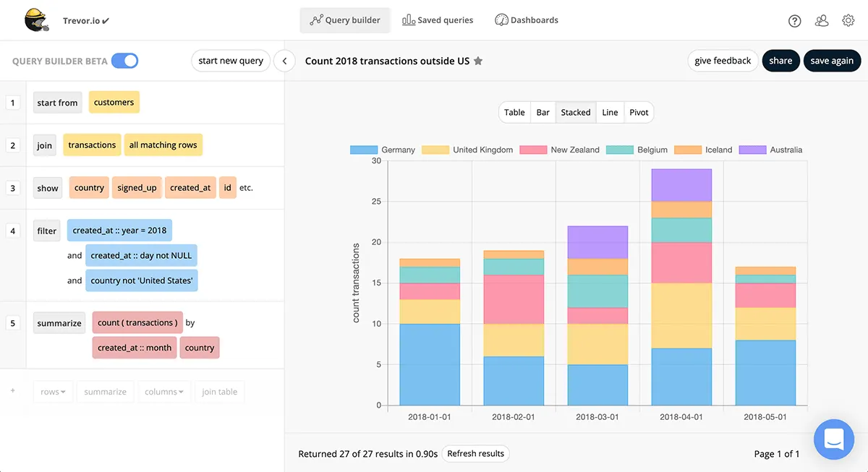Click the share button
This screenshot has width=868, height=472.
pyautogui.click(x=780, y=61)
